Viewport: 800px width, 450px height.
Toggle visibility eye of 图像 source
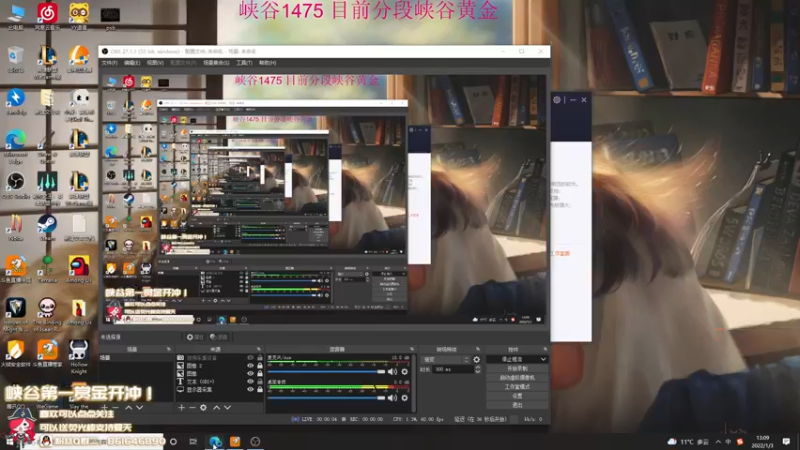tap(250, 373)
